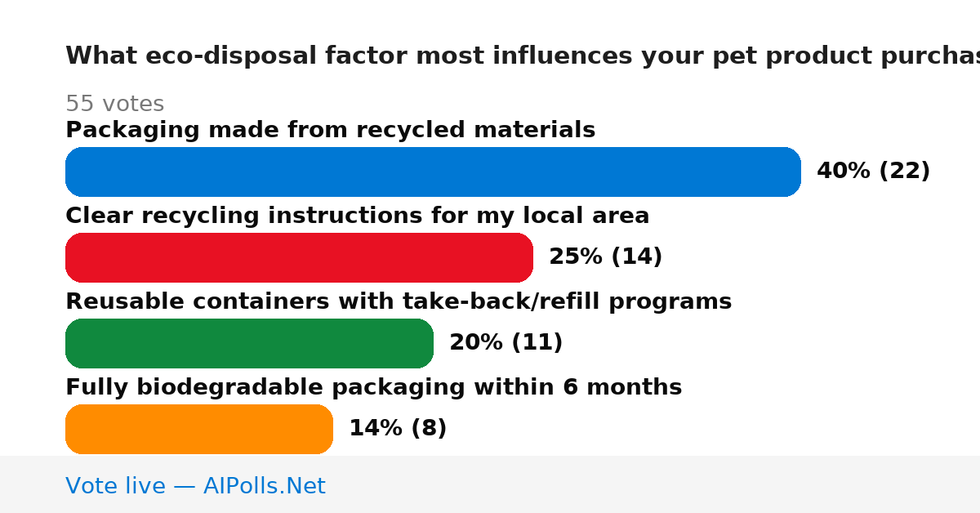Click the 55 votes count text
Viewport: 980px width, 513px height.
pos(114,104)
